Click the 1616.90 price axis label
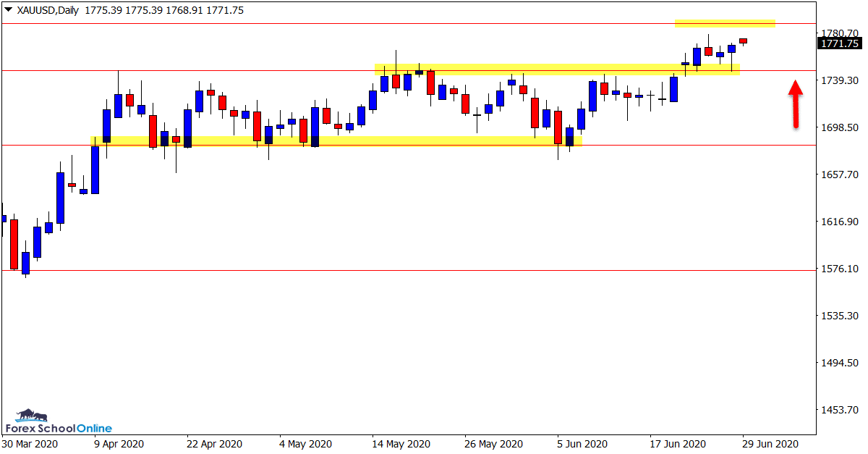Image resolution: width=868 pixels, height=454 pixels. [841, 222]
